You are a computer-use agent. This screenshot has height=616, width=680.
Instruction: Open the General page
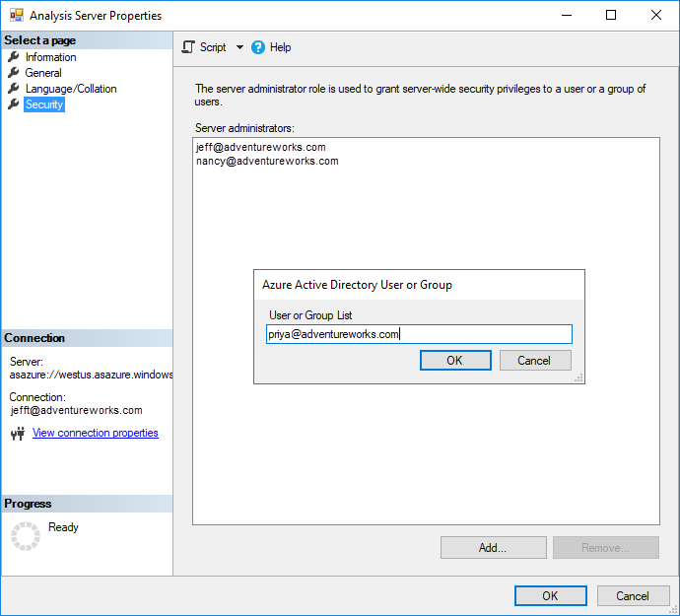click(x=43, y=73)
